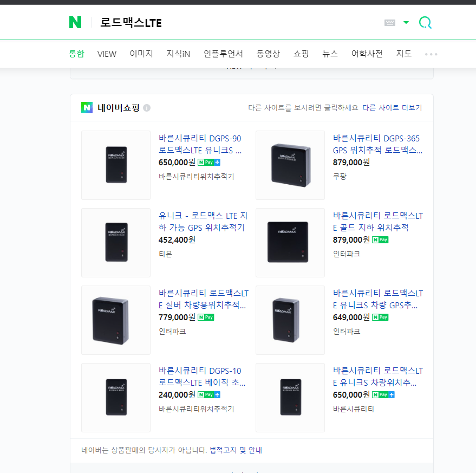Viewport: 476px width, 473px height.
Task: Open the 이미지 tab
Action: point(141,54)
